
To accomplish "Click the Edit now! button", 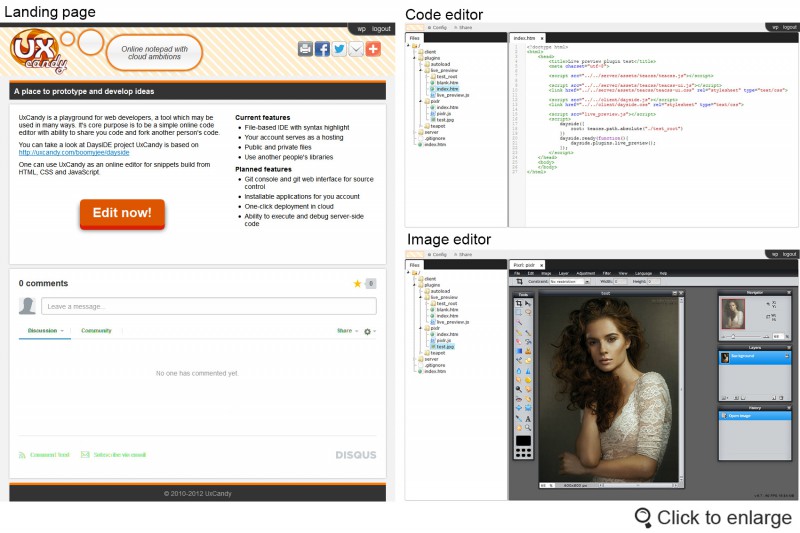I will click(122, 213).
